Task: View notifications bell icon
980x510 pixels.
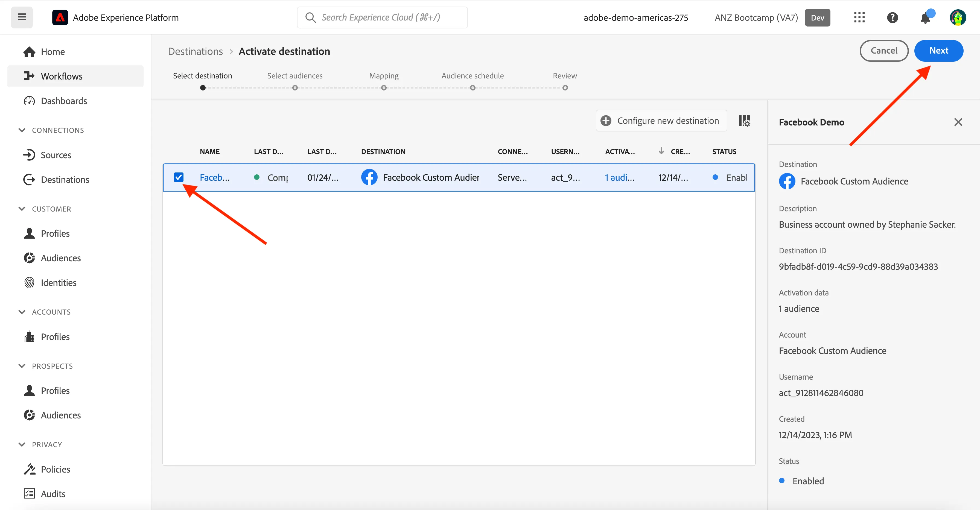Action: click(925, 17)
